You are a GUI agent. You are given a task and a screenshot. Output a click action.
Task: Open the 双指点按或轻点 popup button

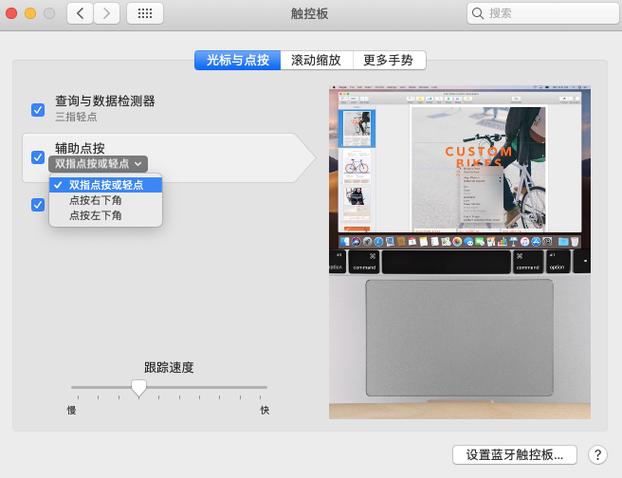pos(98,164)
